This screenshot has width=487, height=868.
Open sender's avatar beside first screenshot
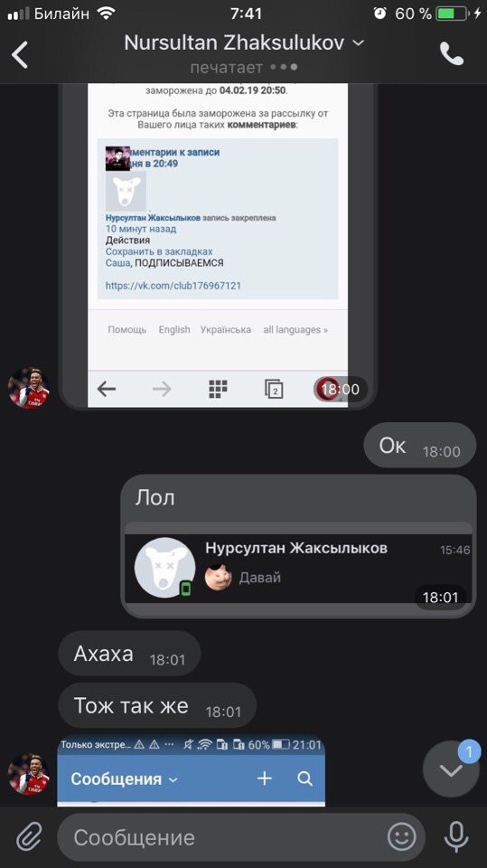(x=29, y=388)
